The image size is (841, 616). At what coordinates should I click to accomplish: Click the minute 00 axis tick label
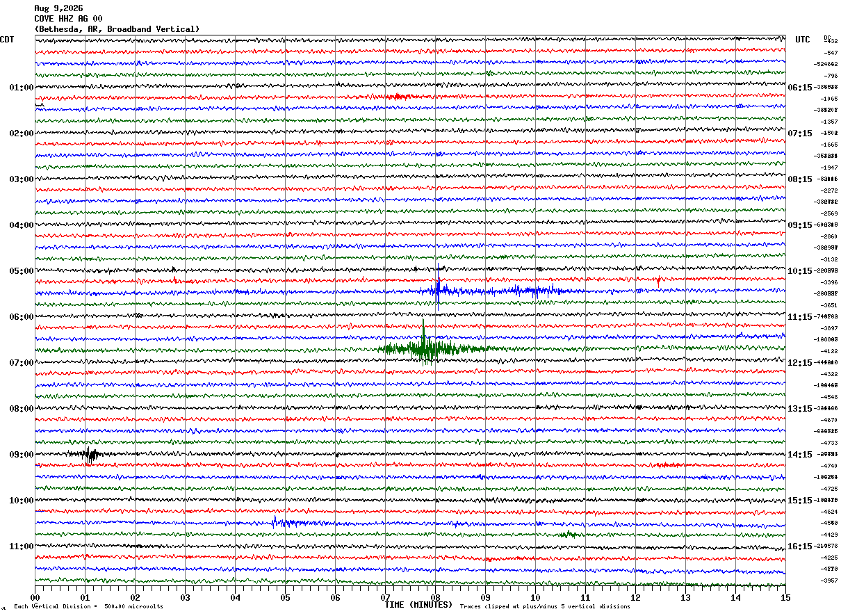tap(35, 597)
